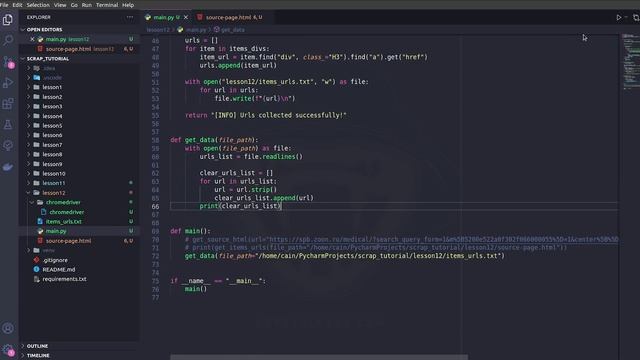Viewport: 640px width, 360px height.
Task: Open the Selection menu
Action: tap(38, 5)
